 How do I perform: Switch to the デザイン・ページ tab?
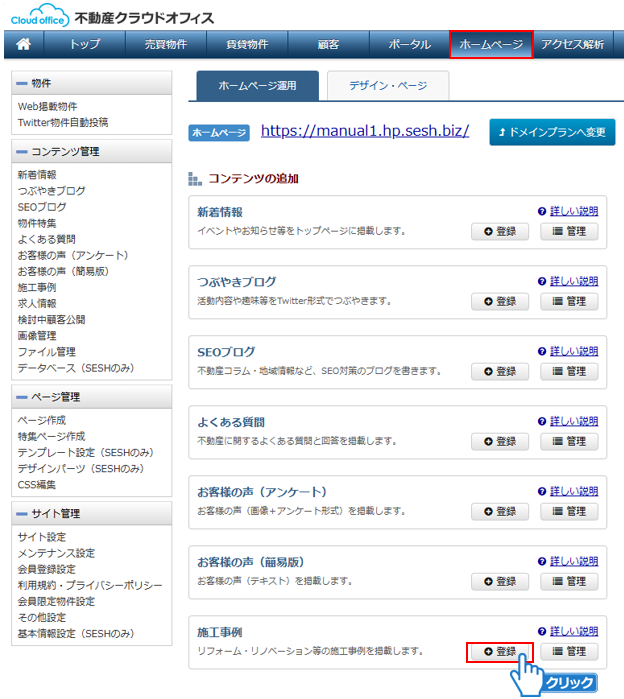pyautogui.click(x=387, y=86)
